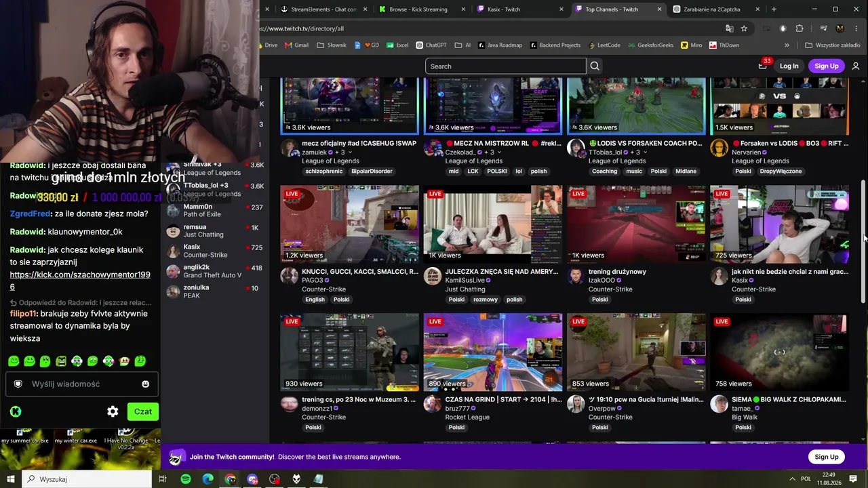This screenshot has width=868, height=488.
Task: Select remsua Just Chatting in channel list
Action: pos(216,231)
